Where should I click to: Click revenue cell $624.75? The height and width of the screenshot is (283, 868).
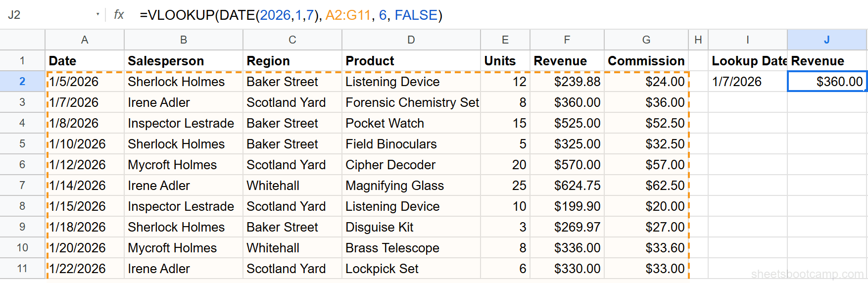click(x=567, y=186)
